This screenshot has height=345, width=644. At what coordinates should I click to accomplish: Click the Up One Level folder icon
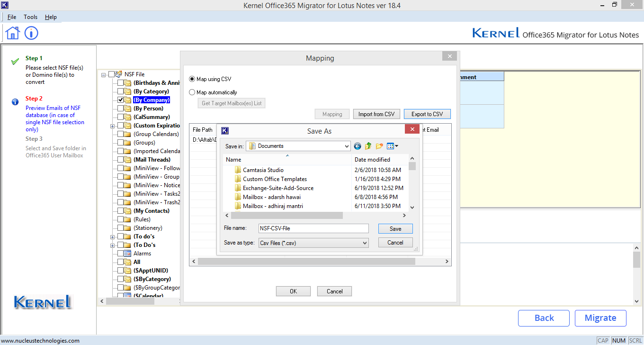point(368,146)
